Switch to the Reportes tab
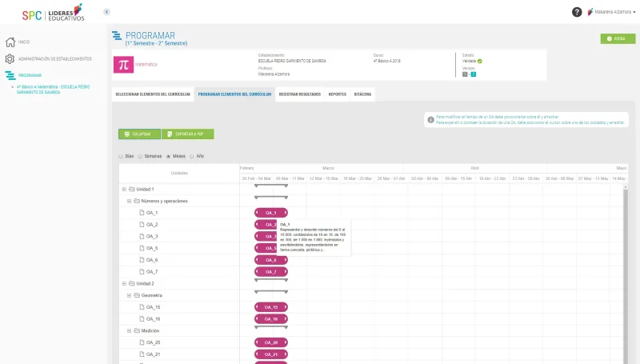Screen dimensions: 640x364 [x=337, y=94]
